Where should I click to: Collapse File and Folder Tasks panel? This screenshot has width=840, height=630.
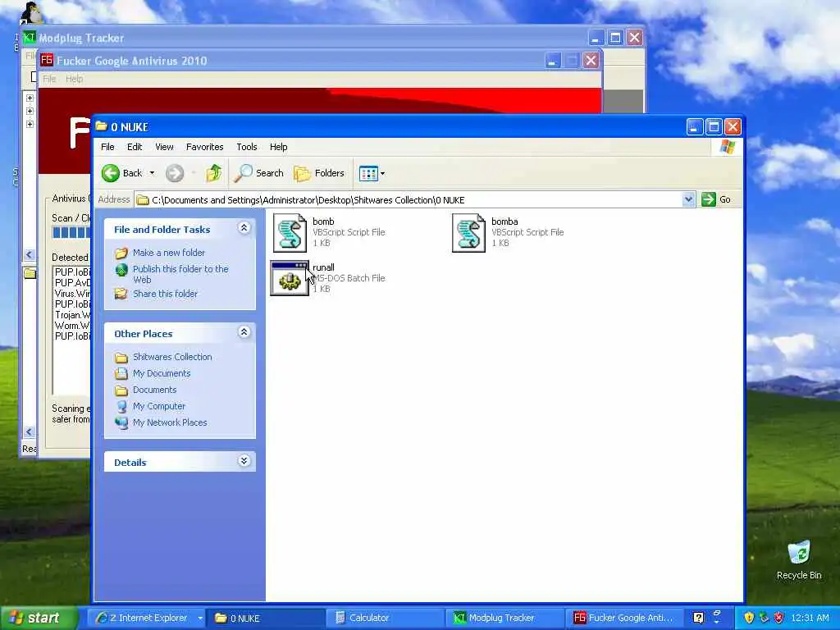coord(244,228)
